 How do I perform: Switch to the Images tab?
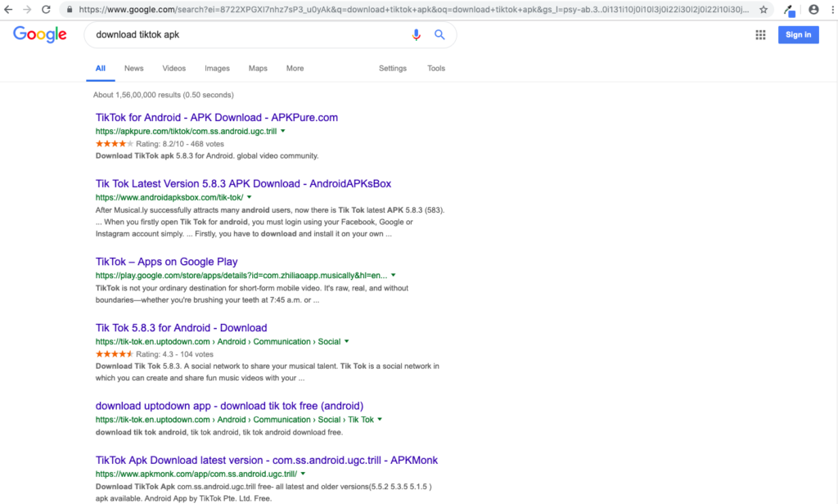pyautogui.click(x=217, y=69)
